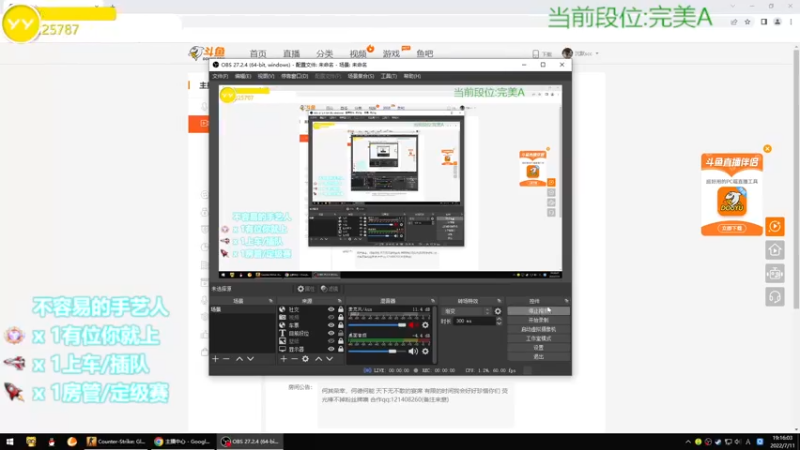Toggle visibility of third source 车票
Screen dimensions: 800x450
click(331, 325)
